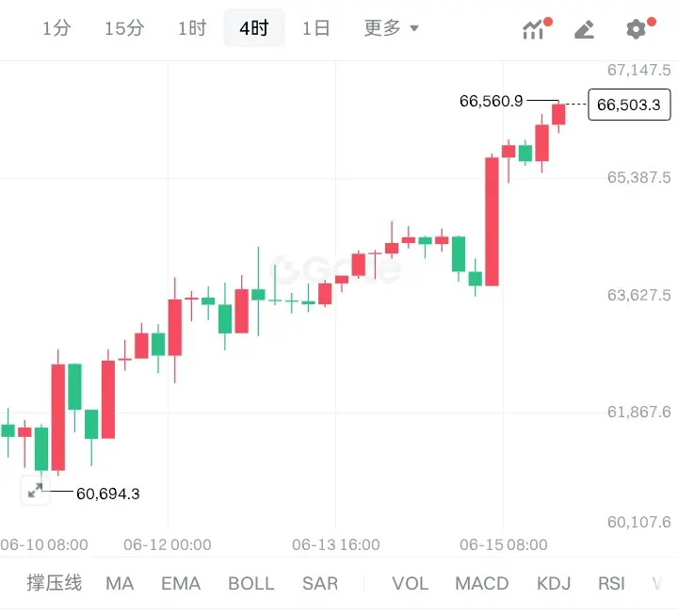Click the 63,627.5 price axis label
This screenshot has width=678, height=616.
tap(639, 295)
